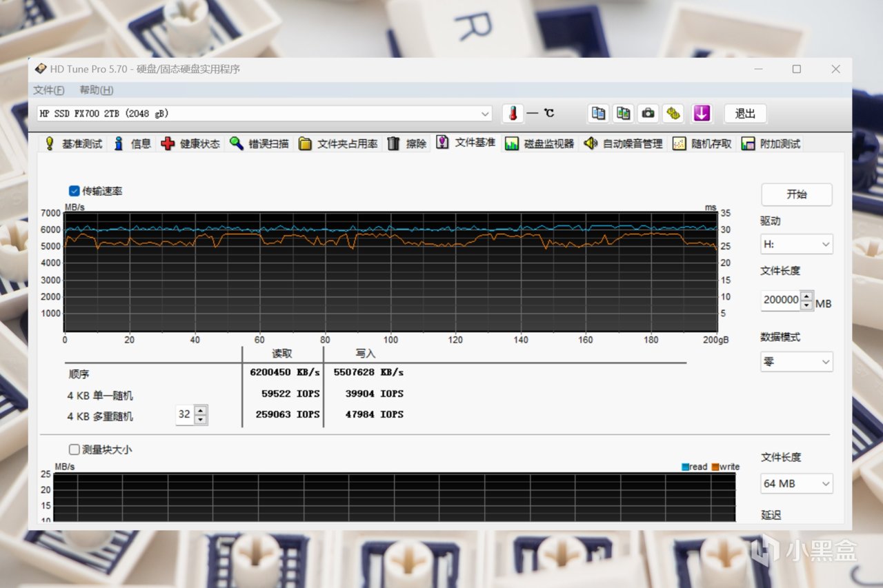Open the 驱动 drive letter H: dropdown
883x588 pixels.
point(797,244)
